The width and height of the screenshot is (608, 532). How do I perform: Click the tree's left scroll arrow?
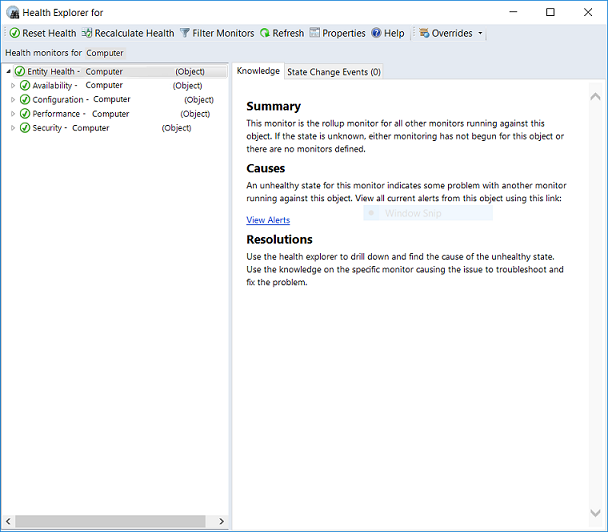(8, 521)
